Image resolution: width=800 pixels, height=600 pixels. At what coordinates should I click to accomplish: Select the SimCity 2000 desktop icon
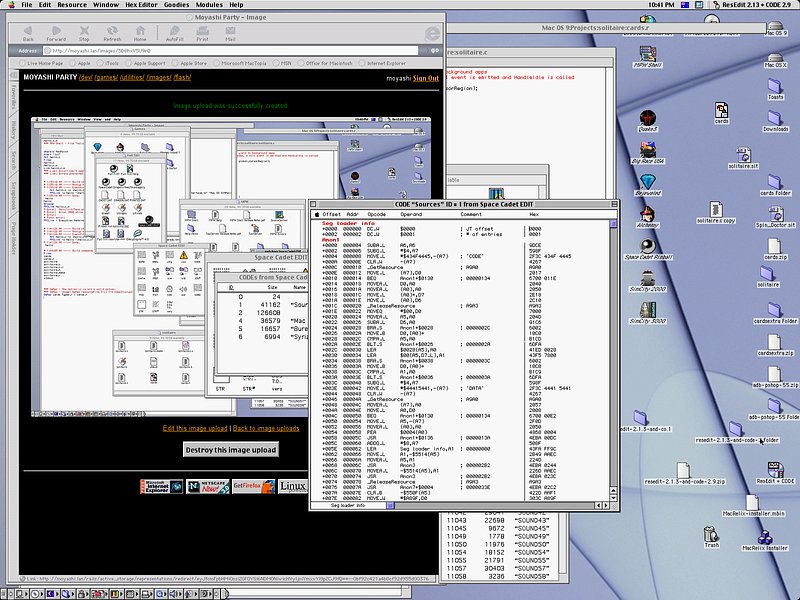pyautogui.click(x=647, y=278)
